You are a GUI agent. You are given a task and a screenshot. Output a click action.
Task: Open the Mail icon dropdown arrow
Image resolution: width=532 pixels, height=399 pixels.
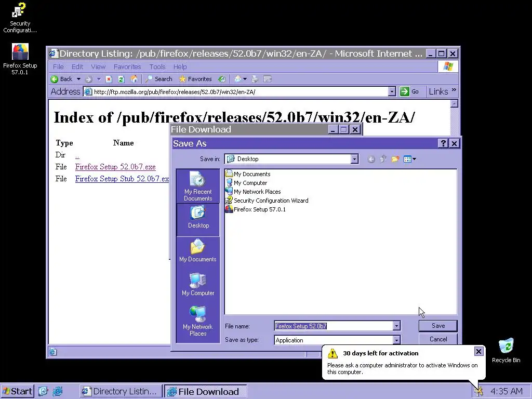(x=245, y=79)
